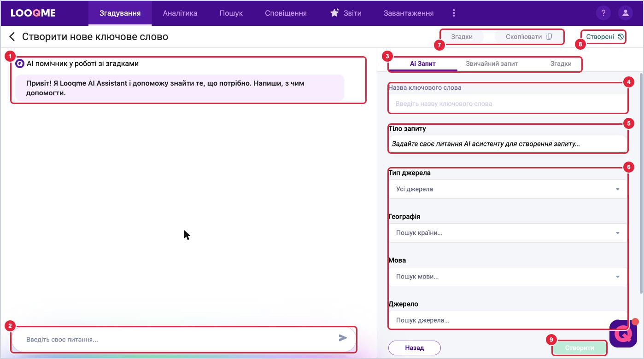Click the copy icon next to Скопіювати

[x=549, y=37]
